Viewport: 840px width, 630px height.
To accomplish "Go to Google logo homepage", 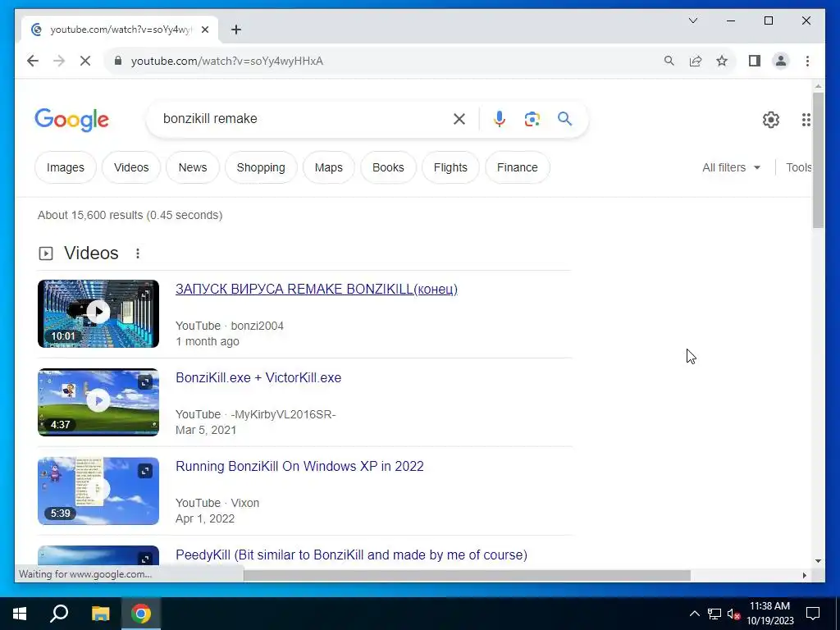I will (72, 120).
